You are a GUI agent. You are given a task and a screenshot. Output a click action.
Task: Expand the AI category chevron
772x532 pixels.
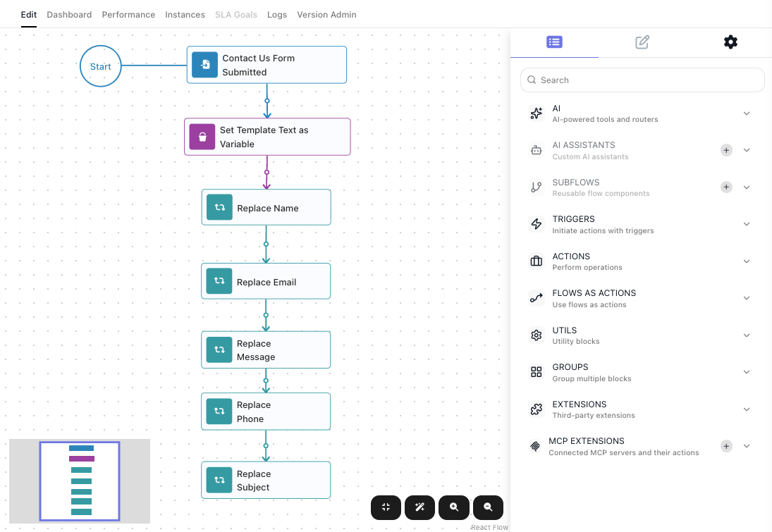click(747, 113)
